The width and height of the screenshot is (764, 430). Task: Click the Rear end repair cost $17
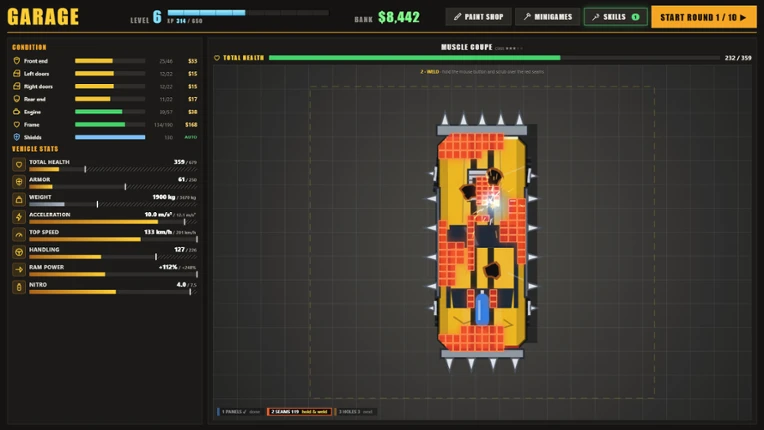192,99
